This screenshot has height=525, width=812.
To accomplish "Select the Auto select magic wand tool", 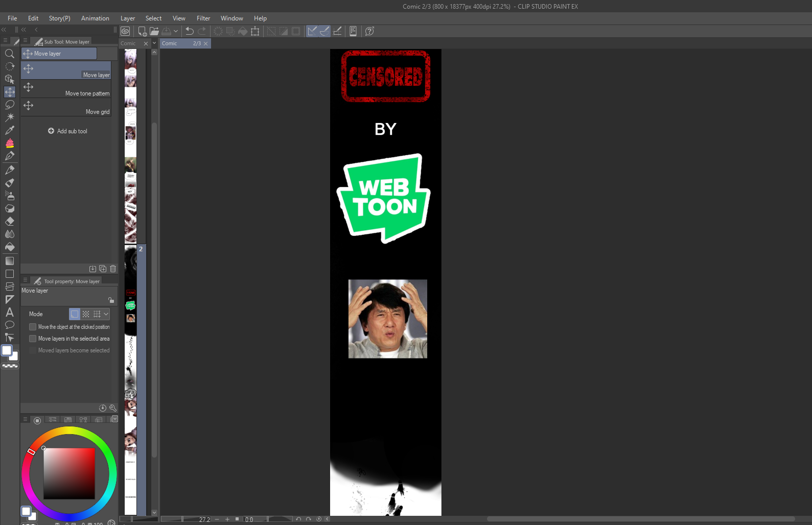I will pyautogui.click(x=9, y=117).
